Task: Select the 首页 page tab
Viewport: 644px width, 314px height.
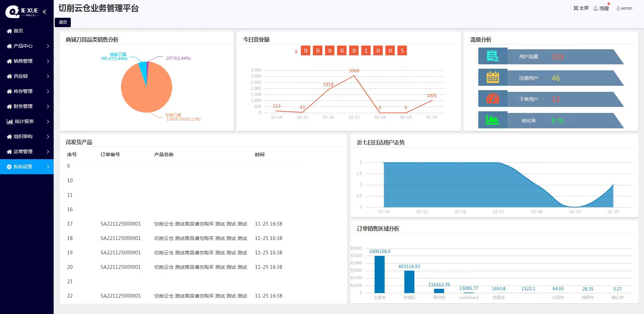Action: 63,22
